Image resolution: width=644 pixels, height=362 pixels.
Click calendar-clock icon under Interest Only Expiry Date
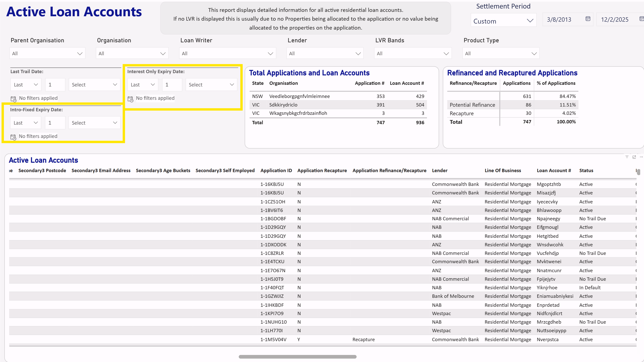coord(130,99)
